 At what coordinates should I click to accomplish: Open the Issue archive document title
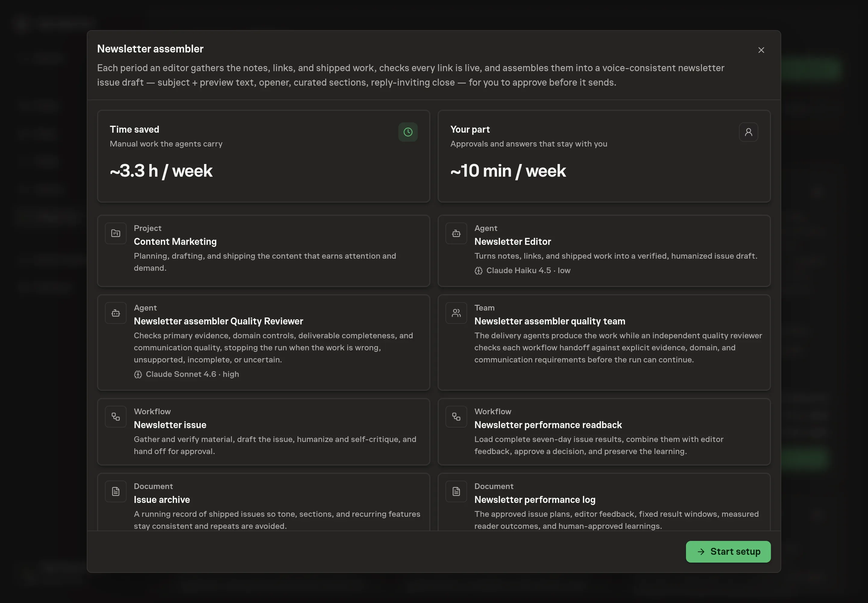coord(162,500)
